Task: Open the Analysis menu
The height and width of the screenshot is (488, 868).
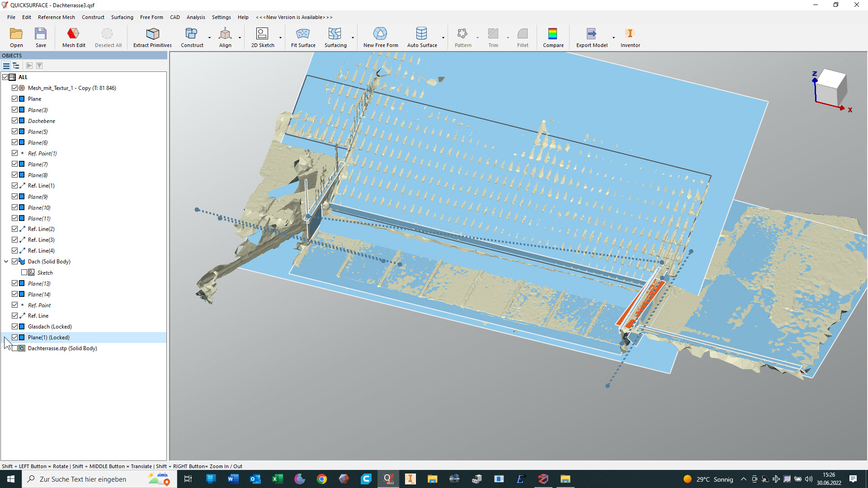Action: click(195, 17)
